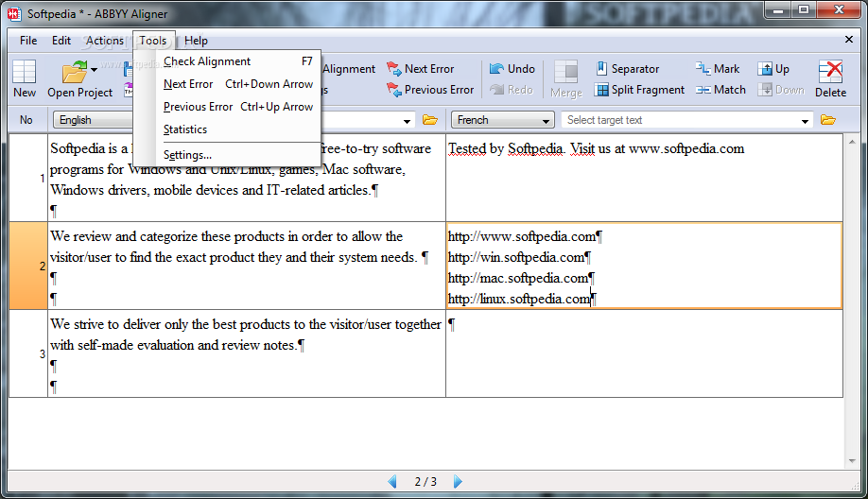Select row number 3 header

click(28, 353)
